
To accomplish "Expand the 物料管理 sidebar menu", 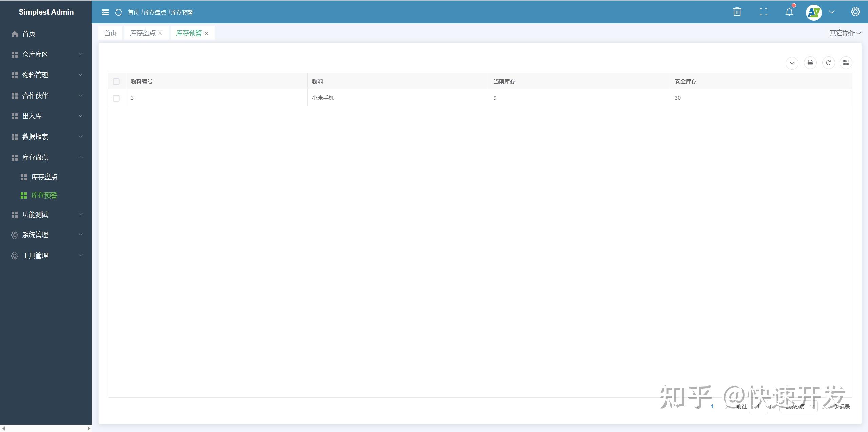I will point(46,75).
